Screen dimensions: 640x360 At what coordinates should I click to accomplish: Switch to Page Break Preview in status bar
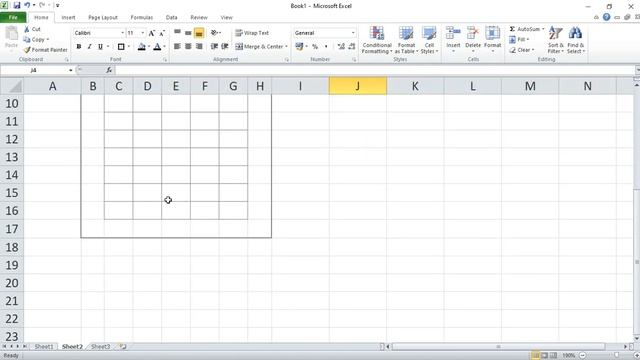click(x=553, y=356)
